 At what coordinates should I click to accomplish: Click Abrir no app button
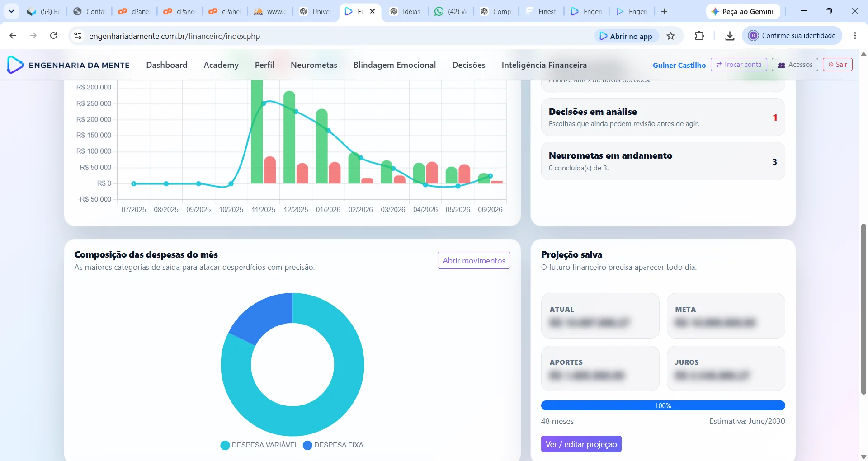(x=626, y=36)
